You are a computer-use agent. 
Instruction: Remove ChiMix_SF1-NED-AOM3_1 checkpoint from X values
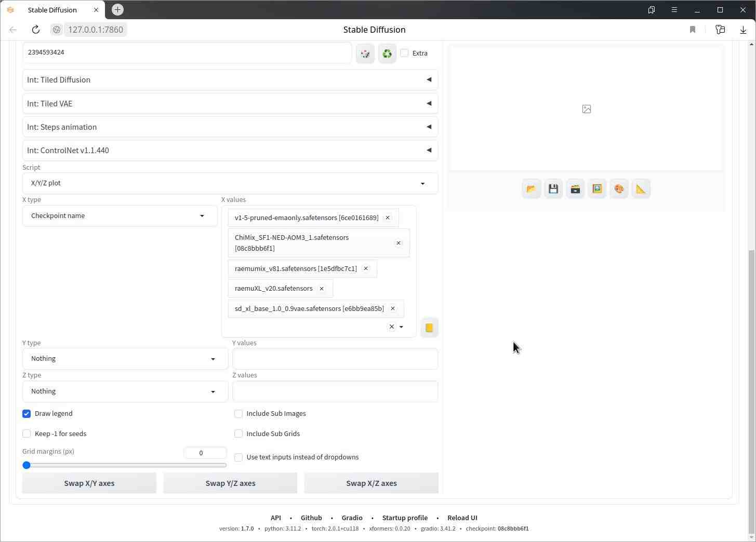click(399, 243)
